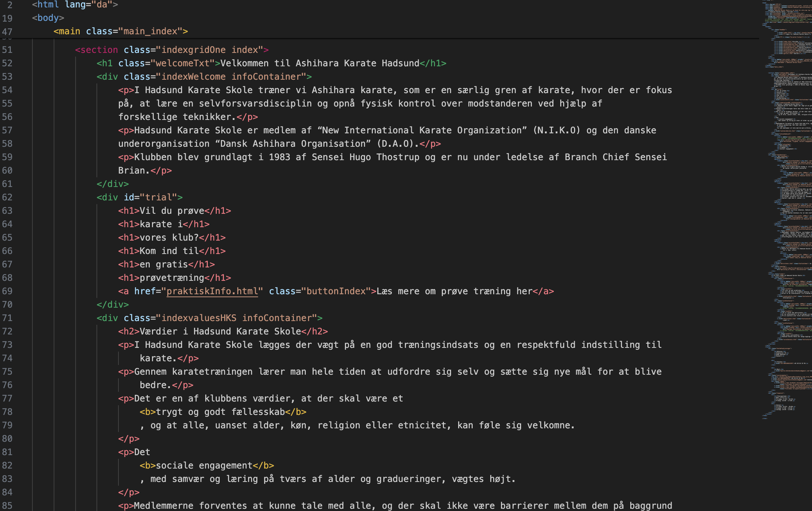Click line number 62 in the gutter
Viewport: 812px width, 511px height.
point(7,197)
